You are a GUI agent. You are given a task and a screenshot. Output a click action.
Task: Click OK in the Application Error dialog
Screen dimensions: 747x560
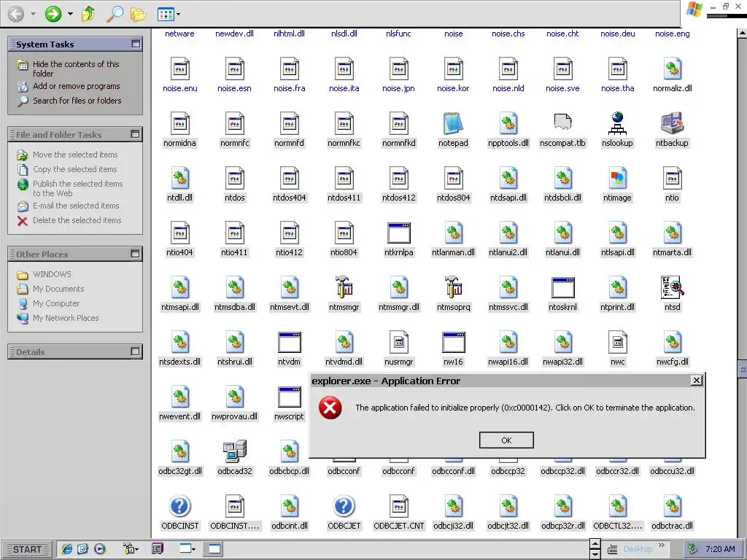[x=506, y=440]
